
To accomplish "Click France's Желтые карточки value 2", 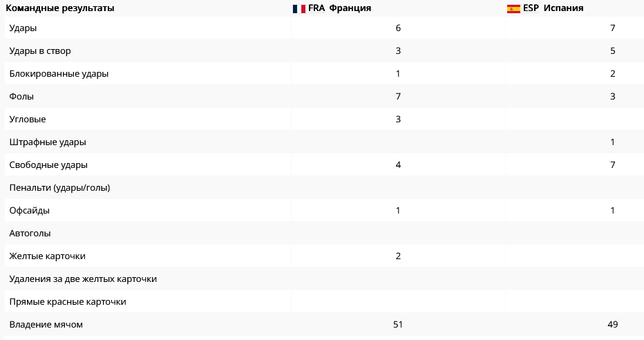I will pos(398,256).
